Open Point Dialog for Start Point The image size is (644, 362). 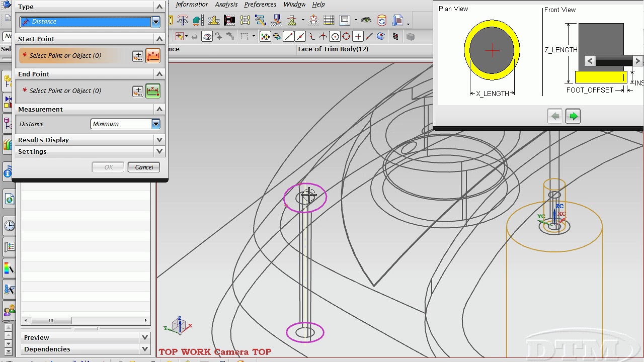138,56
